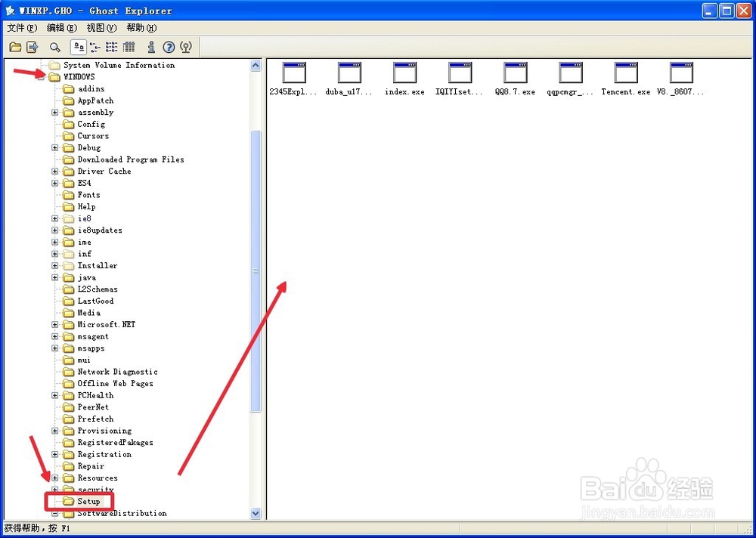Switch to List view
This screenshot has width=756, height=538.
(x=112, y=47)
